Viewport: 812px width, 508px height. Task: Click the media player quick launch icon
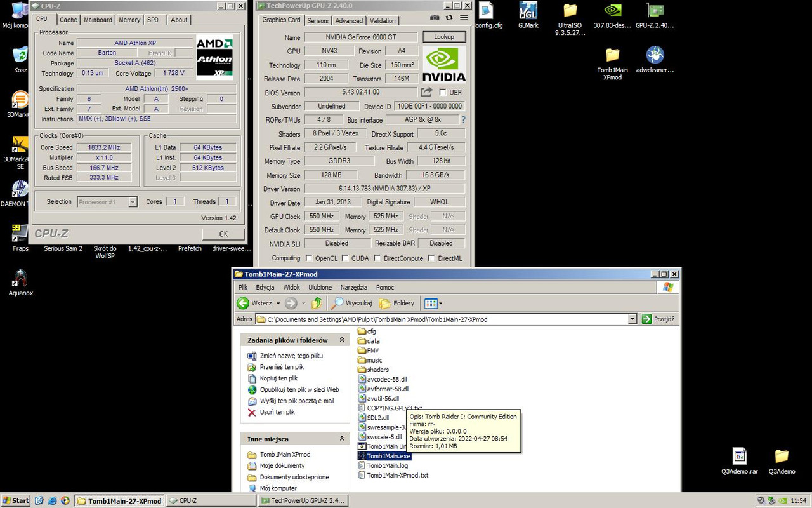coord(65,500)
